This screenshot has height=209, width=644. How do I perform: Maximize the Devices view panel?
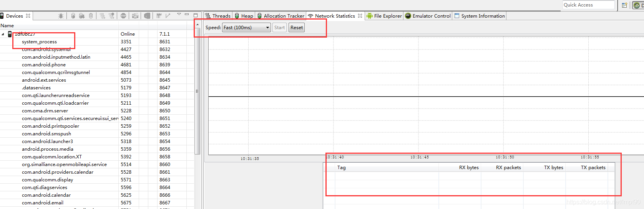tap(196, 15)
